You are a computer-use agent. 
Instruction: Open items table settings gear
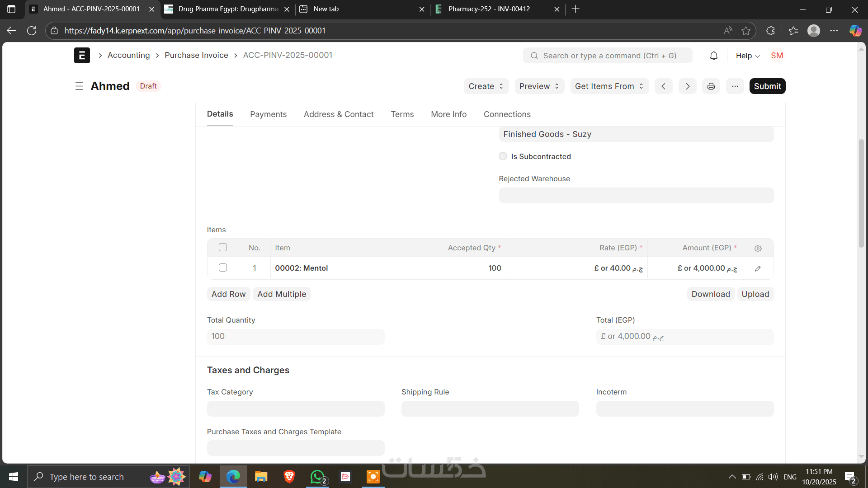click(x=758, y=248)
